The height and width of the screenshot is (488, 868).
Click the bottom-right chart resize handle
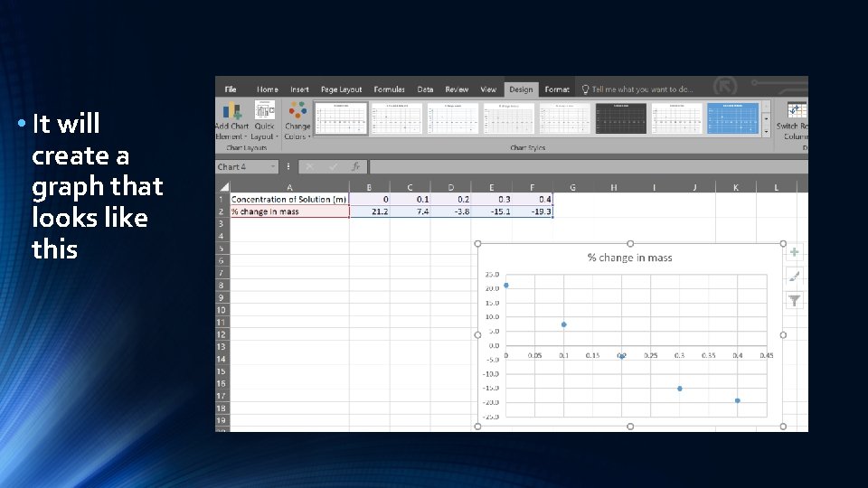coord(783,427)
